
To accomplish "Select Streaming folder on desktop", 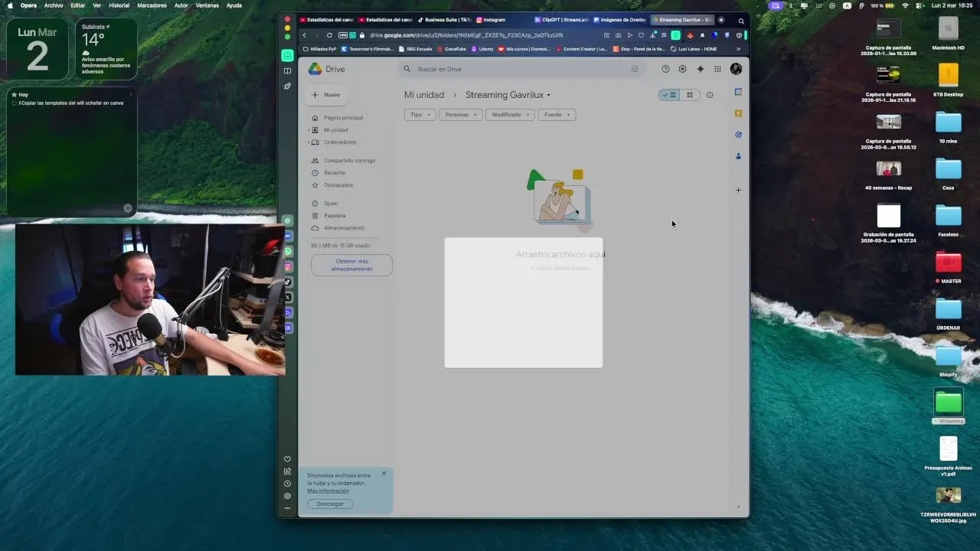I will pyautogui.click(x=949, y=406).
